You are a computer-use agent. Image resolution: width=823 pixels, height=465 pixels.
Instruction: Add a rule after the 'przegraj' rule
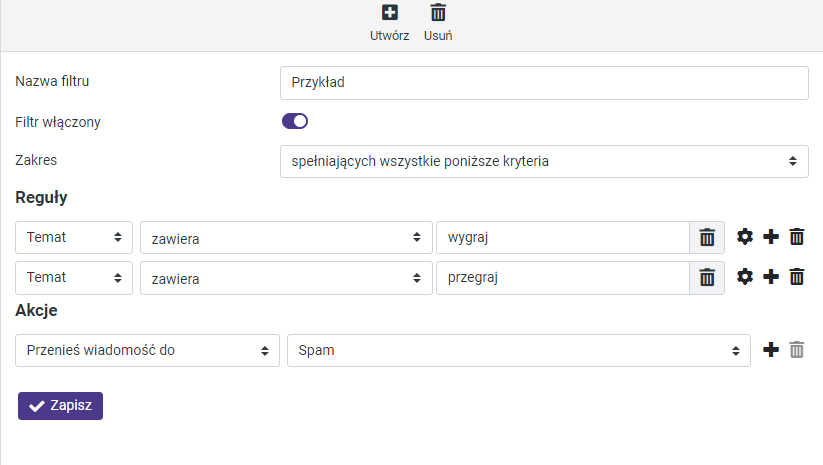(770, 277)
